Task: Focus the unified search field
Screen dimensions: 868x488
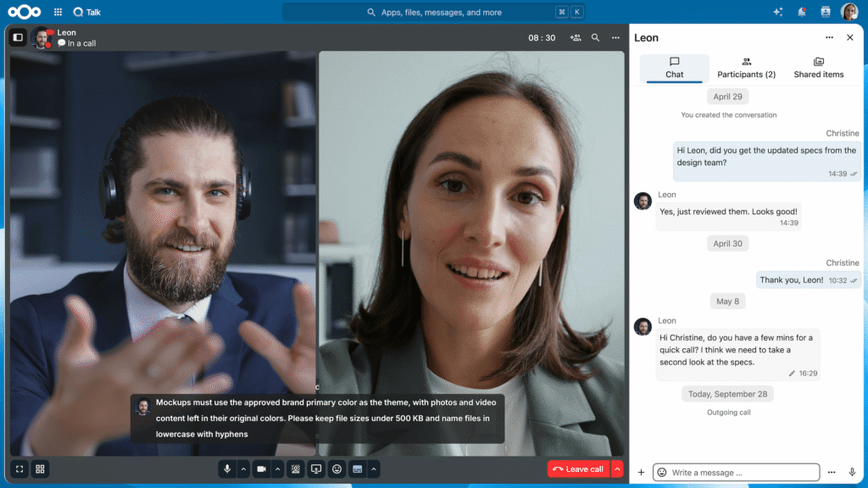Action: (434, 12)
